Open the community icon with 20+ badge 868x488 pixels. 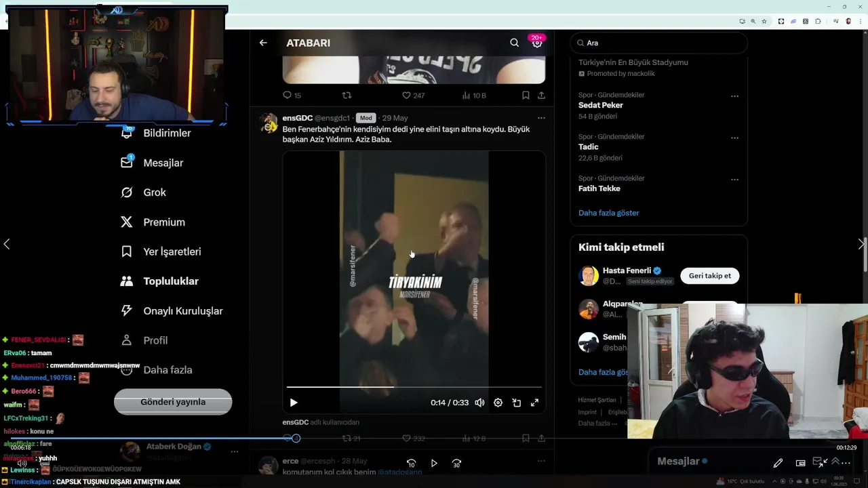pyautogui.click(x=537, y=43)
